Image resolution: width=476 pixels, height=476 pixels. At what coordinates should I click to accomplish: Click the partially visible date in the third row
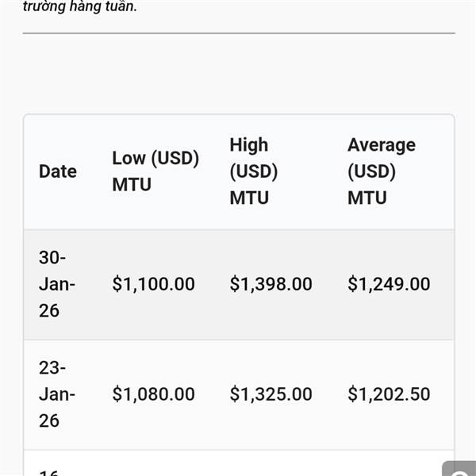49,470
